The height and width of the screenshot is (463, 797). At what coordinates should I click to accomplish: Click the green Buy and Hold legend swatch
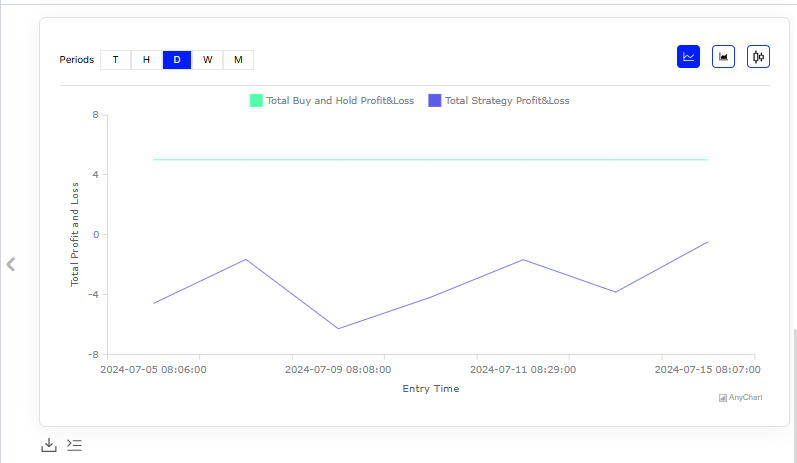[256, 101]
